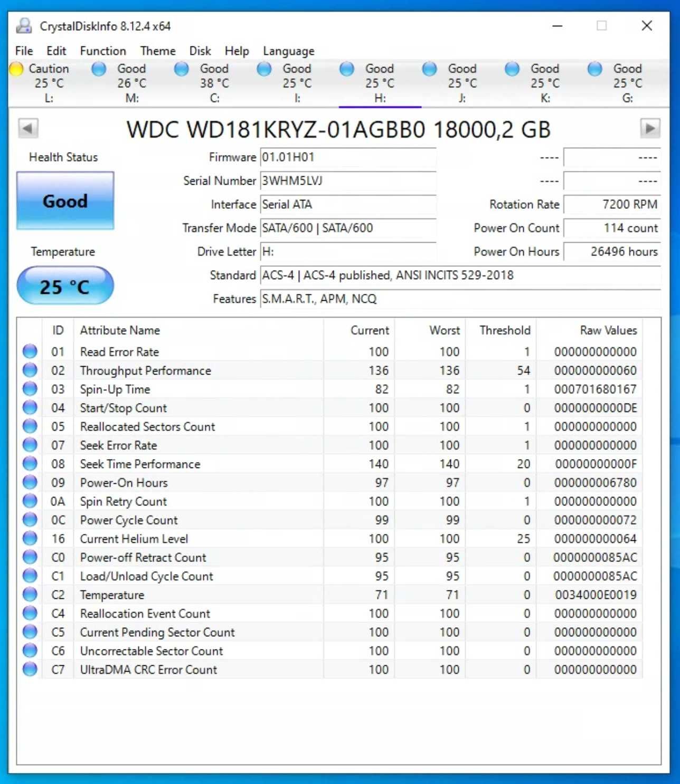Click the Standard field ACS-4
The image size is (680, 784).
pyautogui.click(x=460, y=275)
